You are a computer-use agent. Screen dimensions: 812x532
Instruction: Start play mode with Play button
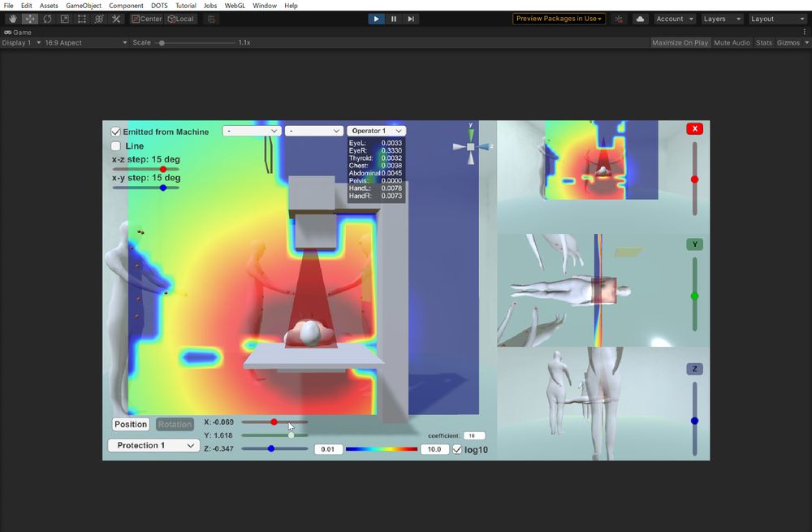coord(376,19)
